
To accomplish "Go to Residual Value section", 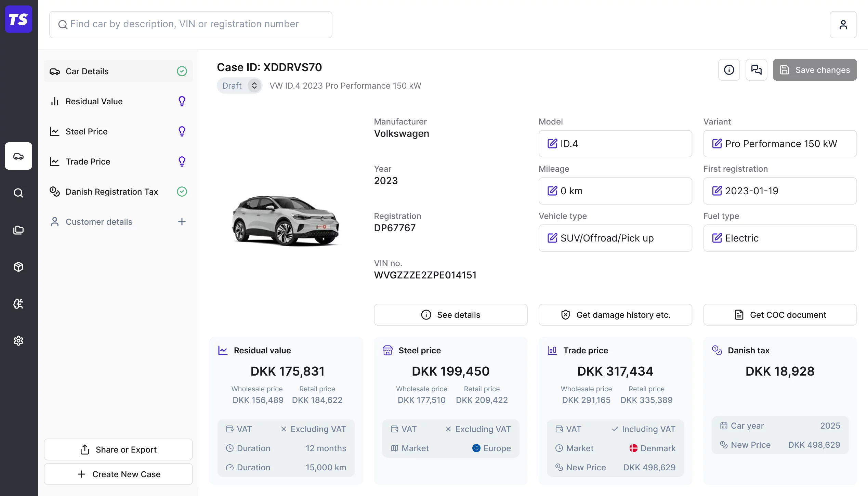I will point(94,101).
